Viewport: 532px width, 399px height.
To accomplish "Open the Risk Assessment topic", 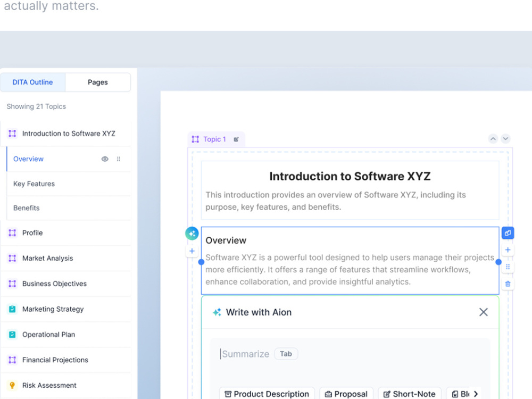I will coord(66,385).
